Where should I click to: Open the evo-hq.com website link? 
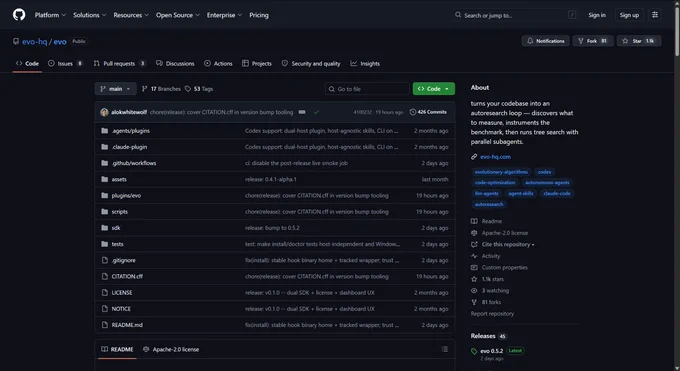[x=495, y=157]
